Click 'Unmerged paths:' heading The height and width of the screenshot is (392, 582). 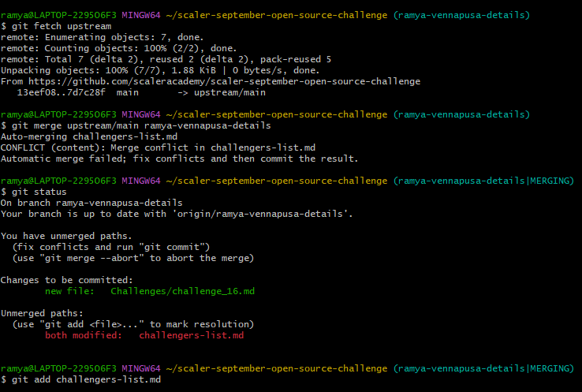[x=42, y=313]
